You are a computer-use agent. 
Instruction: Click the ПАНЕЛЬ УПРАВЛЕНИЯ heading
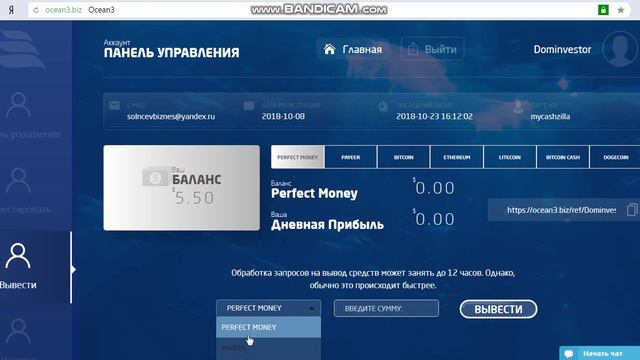point(171,53)
